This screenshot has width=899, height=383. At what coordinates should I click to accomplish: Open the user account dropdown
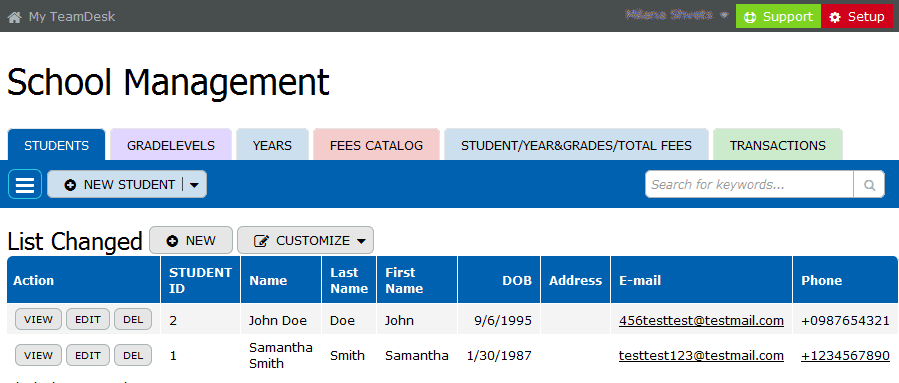tap(677, 15)
